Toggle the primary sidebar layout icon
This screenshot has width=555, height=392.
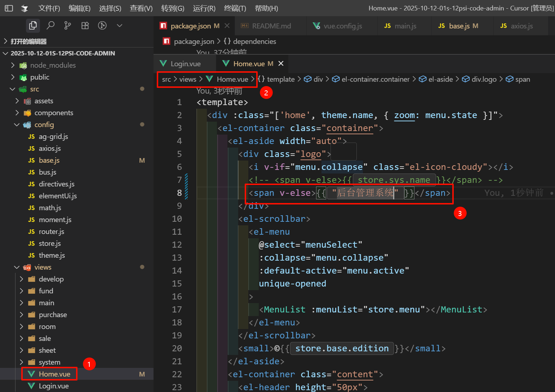tap(9, 8)
